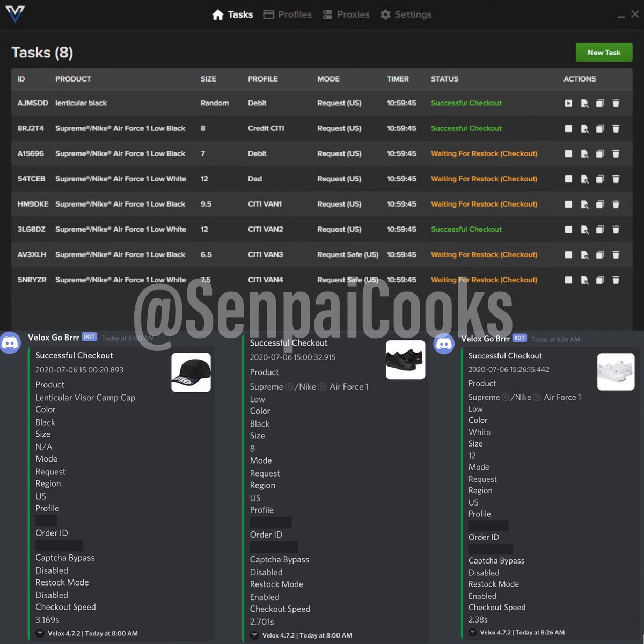
Task: Click timestamp 2020-07-06 15:26:15.442
Action: [x=509, y=369]
